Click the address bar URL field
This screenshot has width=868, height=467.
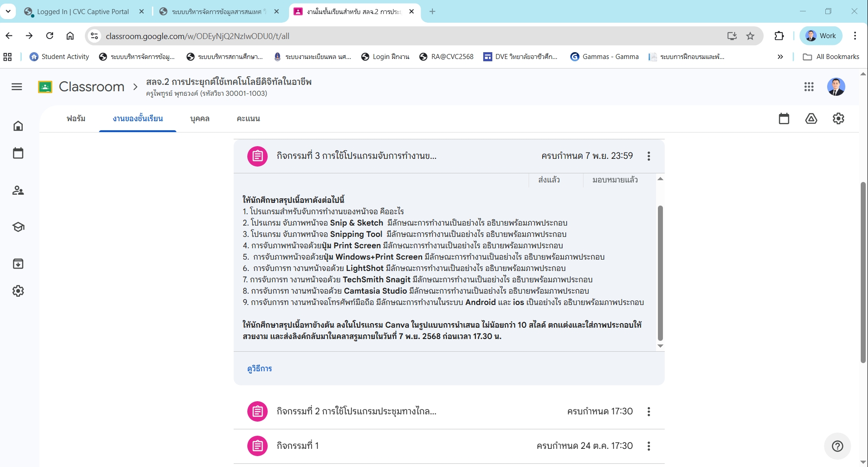(408, 36)
